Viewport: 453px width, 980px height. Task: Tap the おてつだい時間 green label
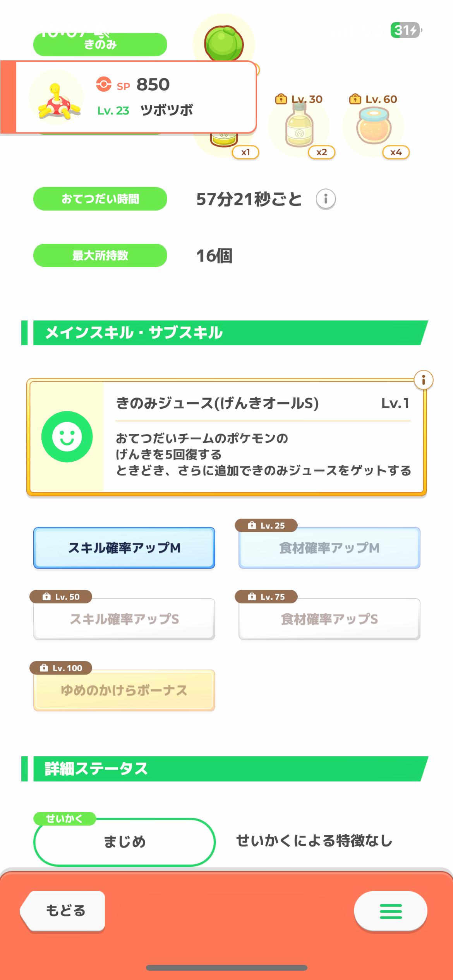[x=100, y=199]
